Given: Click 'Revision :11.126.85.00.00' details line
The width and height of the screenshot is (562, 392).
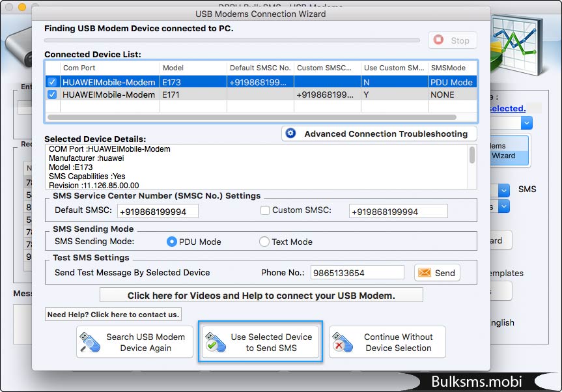Looking at the screenshot, I should coord(94,185).
